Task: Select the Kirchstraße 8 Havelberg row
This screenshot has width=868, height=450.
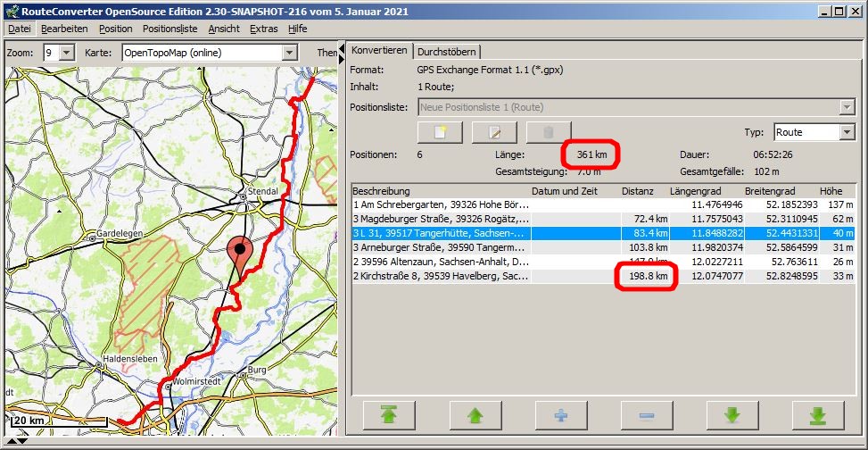Action: click(x=442, y=278)
